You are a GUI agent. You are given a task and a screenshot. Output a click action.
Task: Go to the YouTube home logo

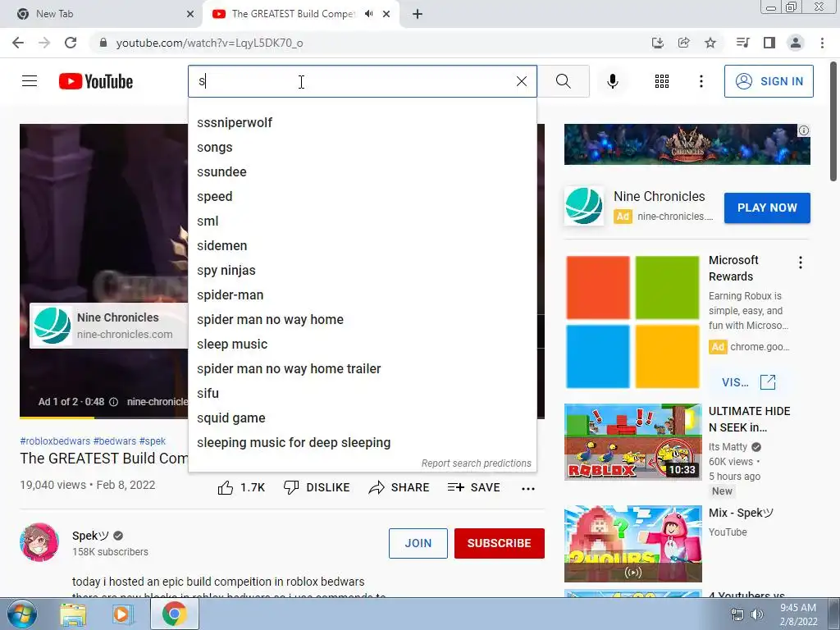click(96, 81)
